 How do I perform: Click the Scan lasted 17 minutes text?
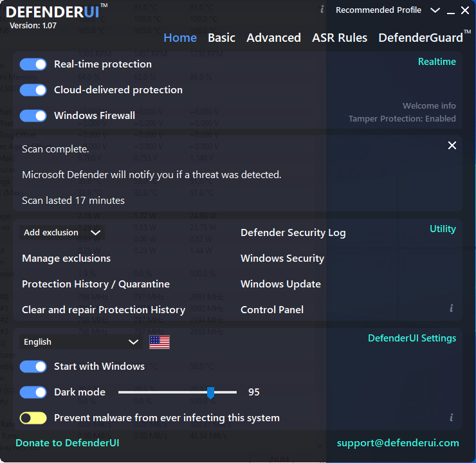pos(73,201)
